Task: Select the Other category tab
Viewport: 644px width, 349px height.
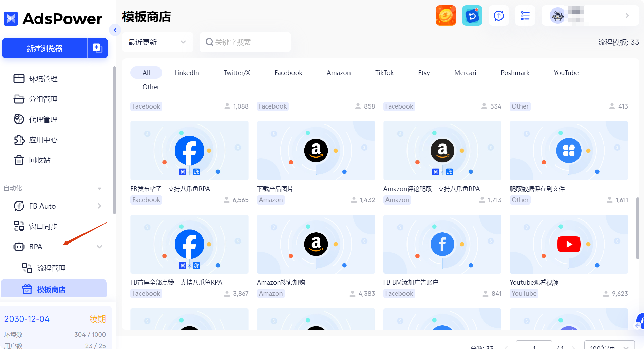Action: tap(151, 87)
